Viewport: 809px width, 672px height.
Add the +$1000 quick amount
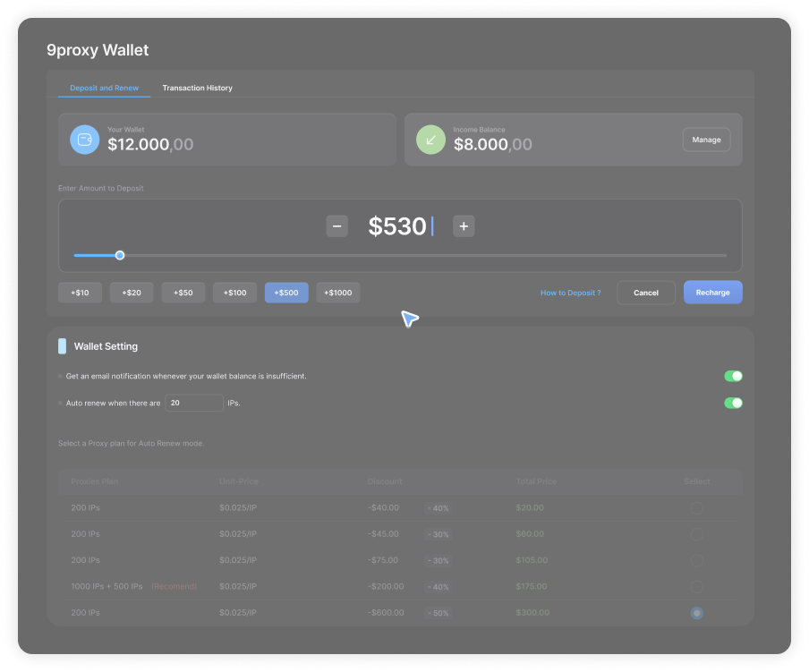click(x=337, y=293)
